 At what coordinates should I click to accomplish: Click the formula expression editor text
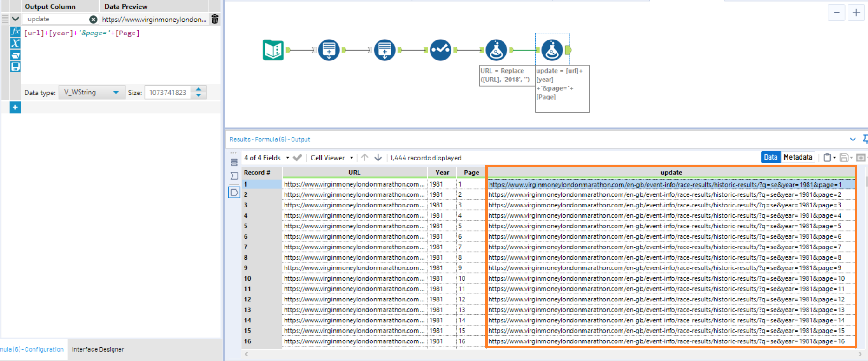pos(81,33)
